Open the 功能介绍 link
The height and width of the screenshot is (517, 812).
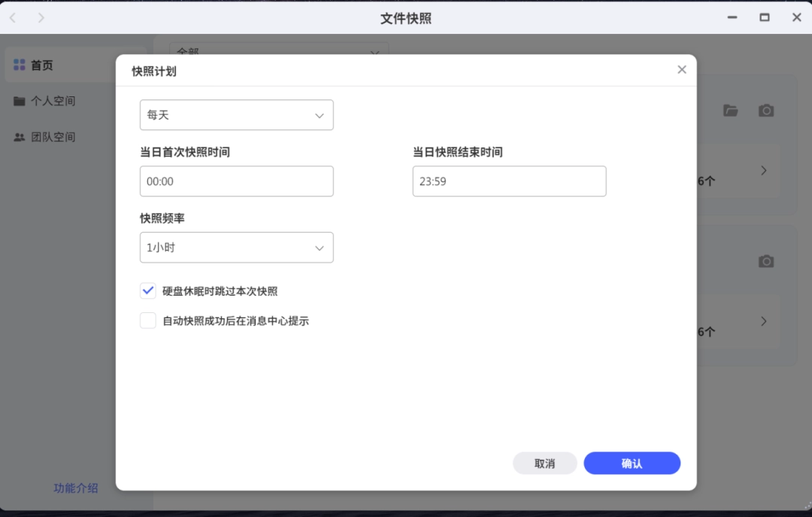click(76, 488)
